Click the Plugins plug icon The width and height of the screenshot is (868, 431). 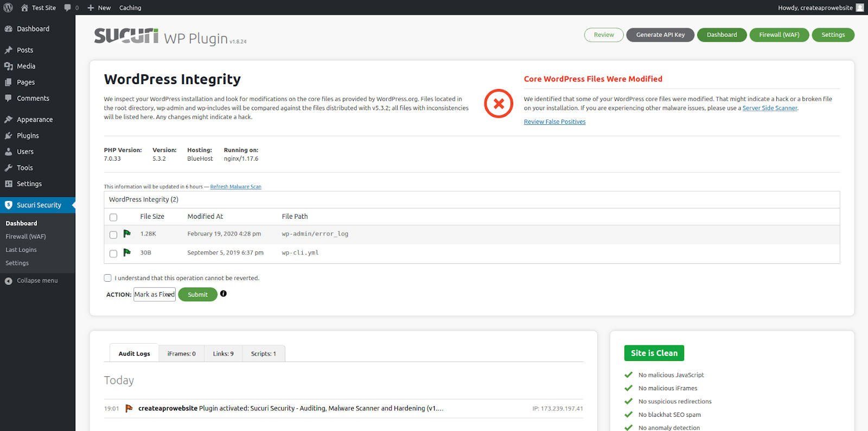tap(9, 136)
